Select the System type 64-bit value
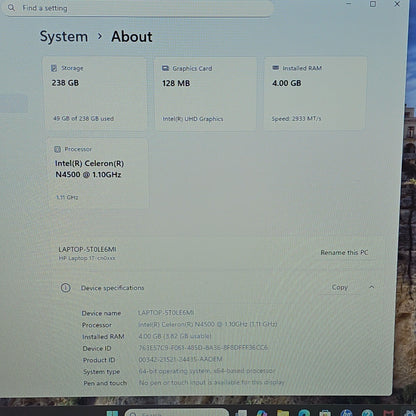 pos(207,371)
